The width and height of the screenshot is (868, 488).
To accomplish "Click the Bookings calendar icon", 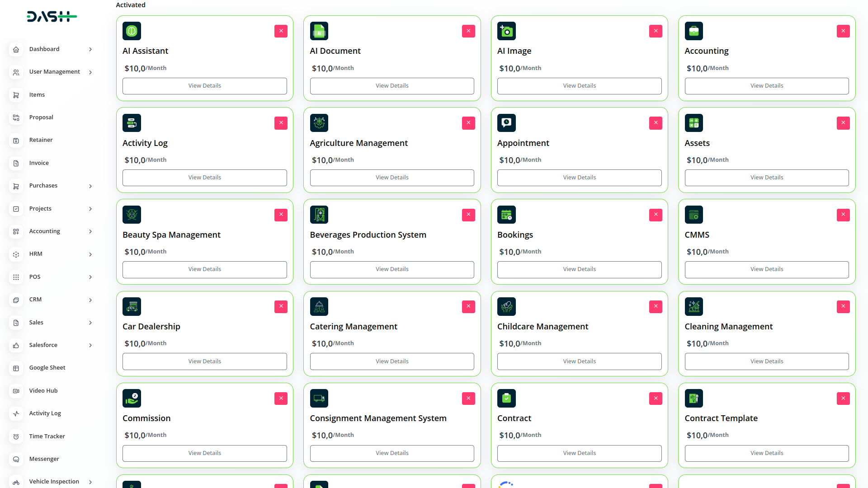I will pyautogui.click(x=506, y=215).
